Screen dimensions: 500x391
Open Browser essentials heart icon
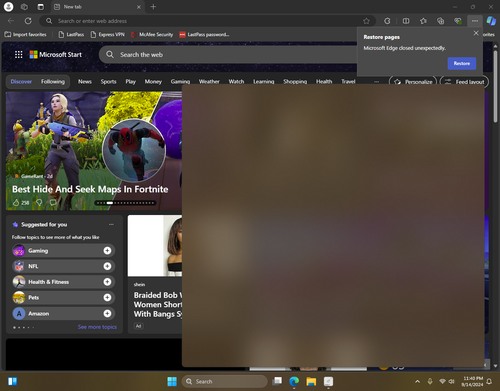(458, 21)
